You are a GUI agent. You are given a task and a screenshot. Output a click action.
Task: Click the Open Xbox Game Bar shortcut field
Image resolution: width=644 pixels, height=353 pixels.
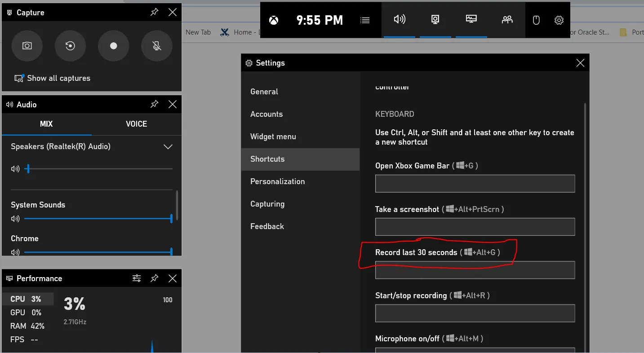tap(475, 184)
